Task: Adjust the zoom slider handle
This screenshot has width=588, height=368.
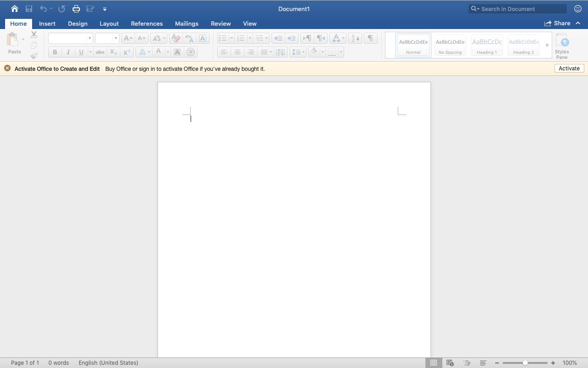Action: [x=525, y=363]
